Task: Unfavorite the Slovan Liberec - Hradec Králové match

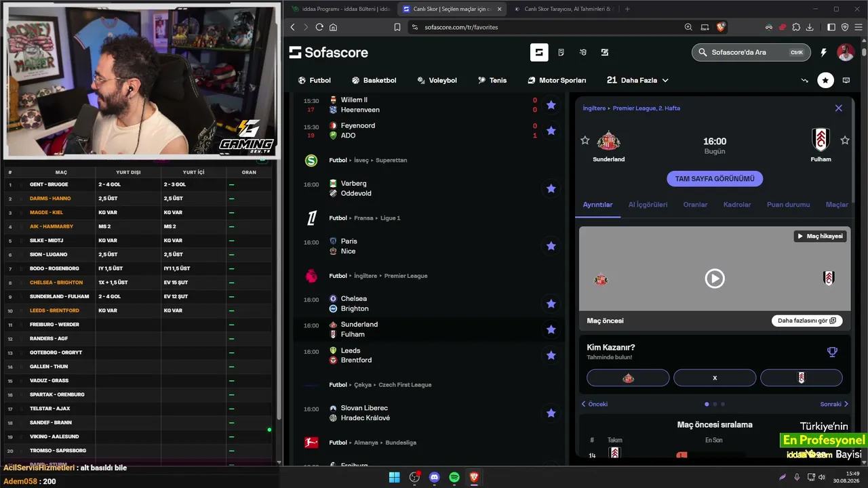Action: coord(551,413)
